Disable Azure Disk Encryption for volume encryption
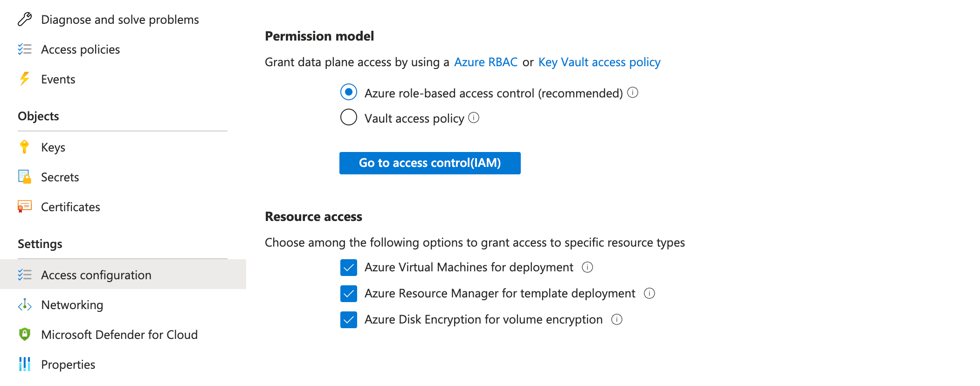This screenshot has width=980, height=386. [349, 320]
